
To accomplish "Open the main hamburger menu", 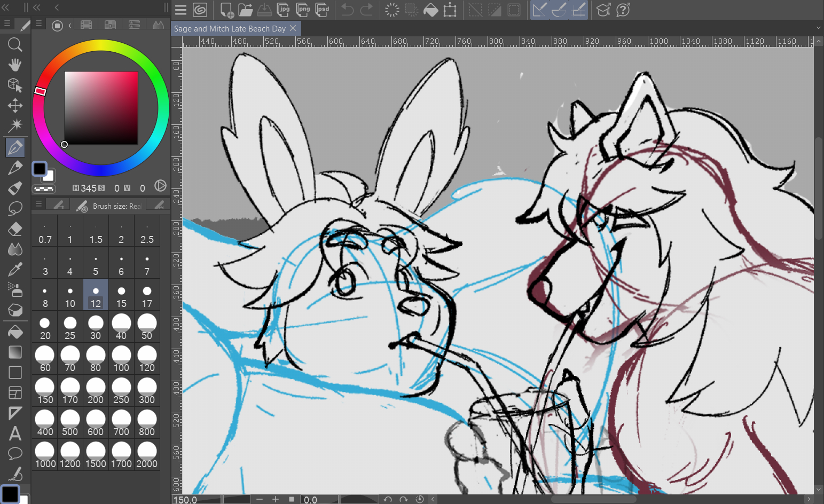I will (181, 10).
